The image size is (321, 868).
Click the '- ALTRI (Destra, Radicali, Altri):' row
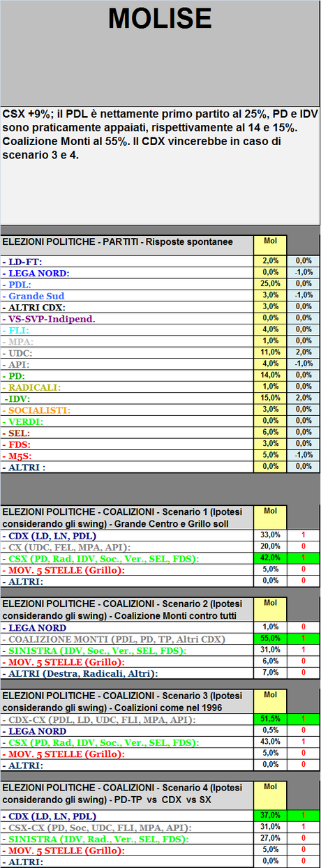[x=126, y=673]
